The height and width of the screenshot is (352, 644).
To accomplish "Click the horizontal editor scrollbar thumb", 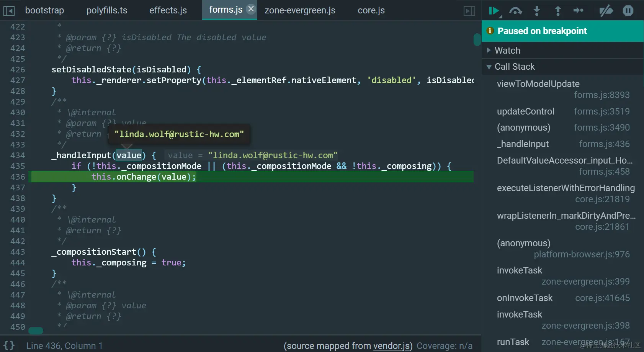I will click(x=36, y=331).
